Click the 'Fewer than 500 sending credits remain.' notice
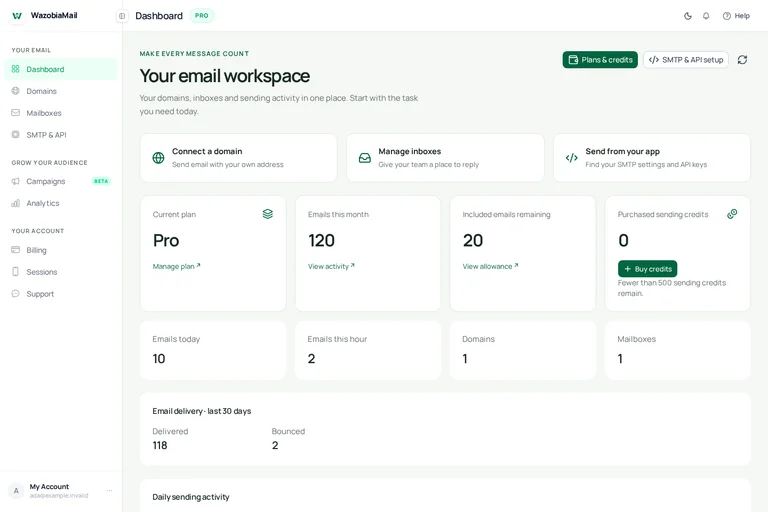Viewport: 768px width, 512px height. pyautogui.click(x=672, y=288)
